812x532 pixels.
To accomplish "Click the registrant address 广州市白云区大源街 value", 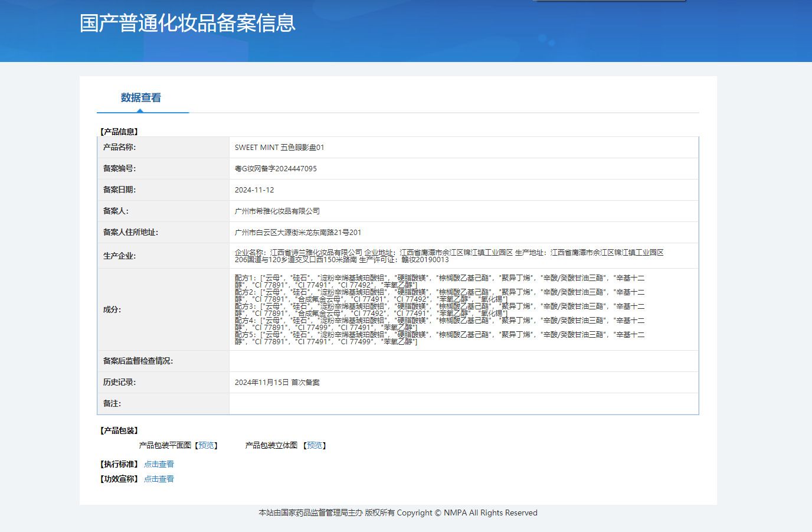I will pyautogui.click(x=298, y=233).
